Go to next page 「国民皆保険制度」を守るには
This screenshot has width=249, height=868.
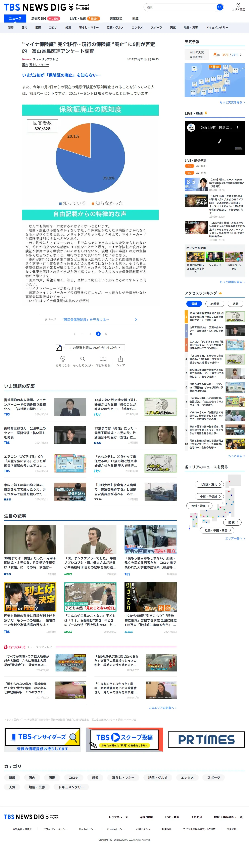tap(90, 319)
